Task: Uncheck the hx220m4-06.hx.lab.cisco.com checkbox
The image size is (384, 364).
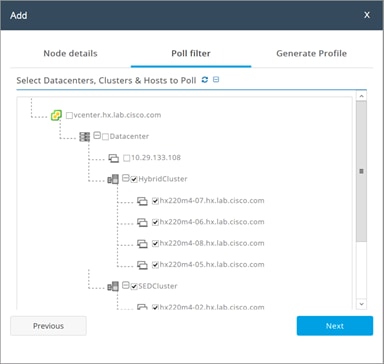Action: (x=155, y=222)
